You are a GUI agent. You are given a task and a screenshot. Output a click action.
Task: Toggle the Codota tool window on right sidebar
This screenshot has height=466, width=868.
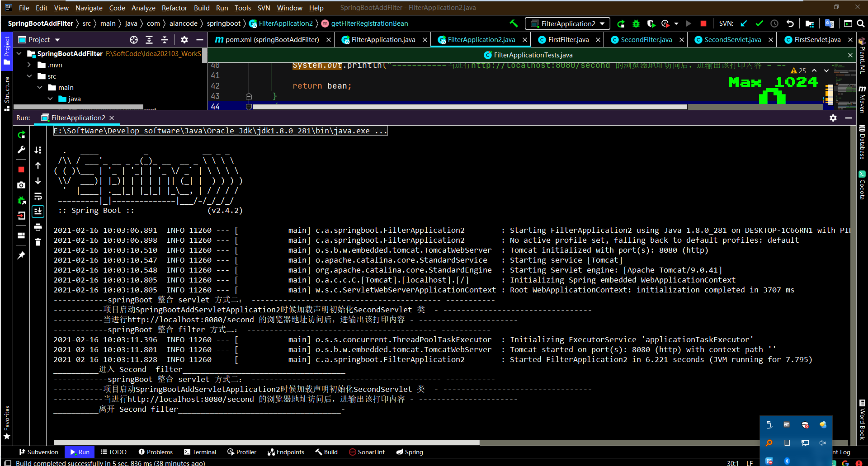point(862,185)
